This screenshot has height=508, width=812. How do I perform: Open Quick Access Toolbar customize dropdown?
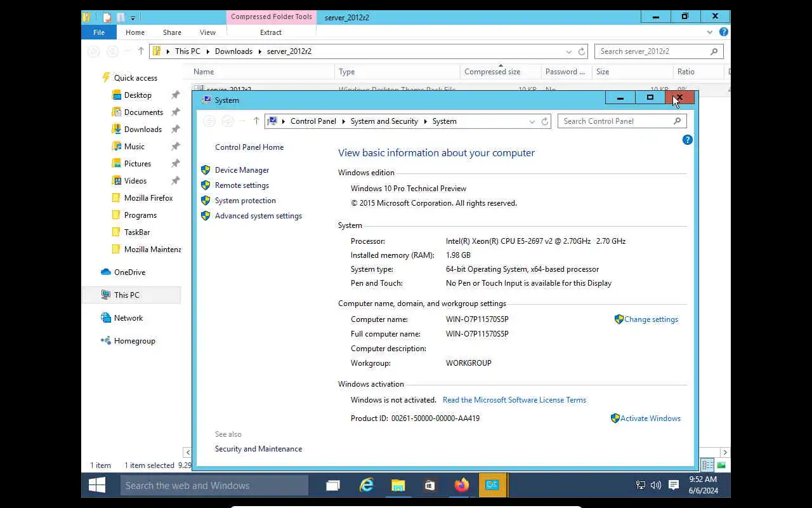coord(133,18)
